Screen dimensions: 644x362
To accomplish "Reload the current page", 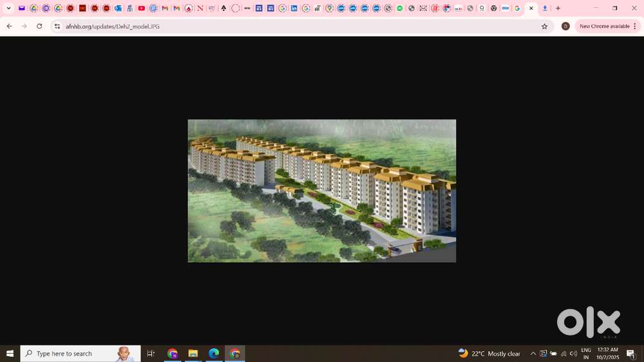I will point(39,26).
